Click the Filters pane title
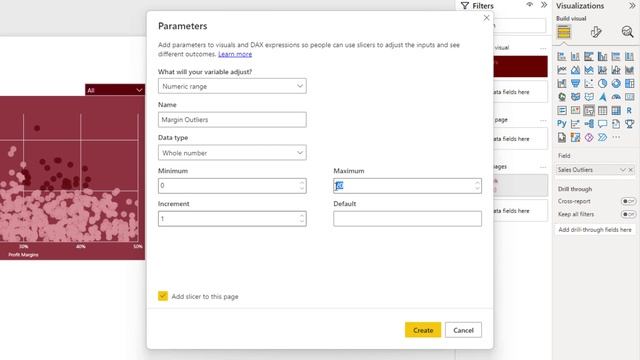The width and height of the screenshot is (640, 360). click(483, 6)
